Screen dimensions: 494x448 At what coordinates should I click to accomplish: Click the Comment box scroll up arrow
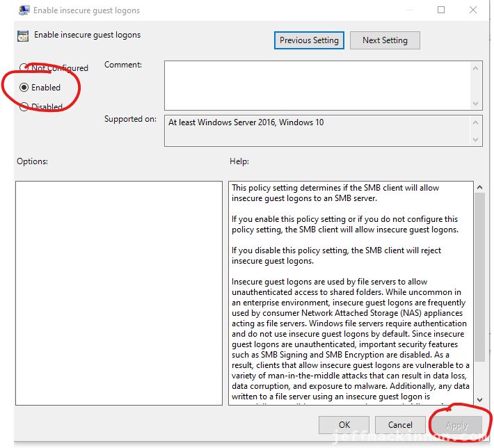coord(476,68)
